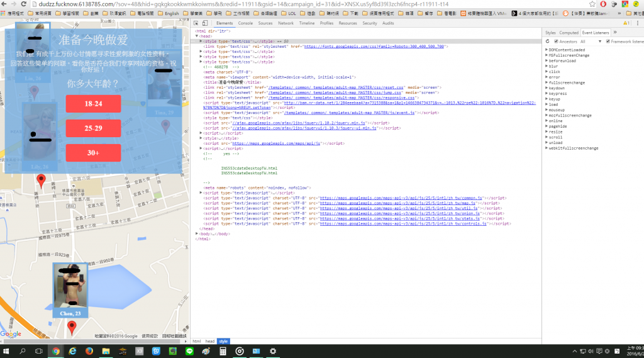
Task: Click the Google logo on the map
Action: [x=11, y=333]
